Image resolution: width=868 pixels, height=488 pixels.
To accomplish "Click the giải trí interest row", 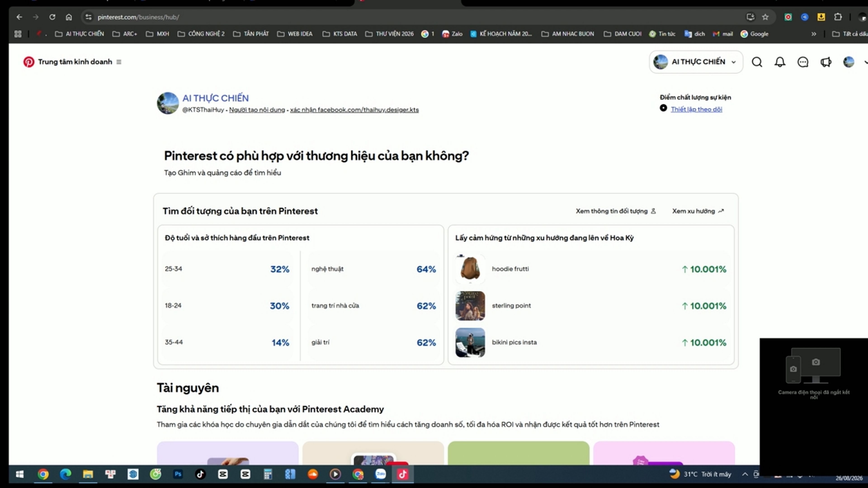I will click(x=374, y=342).
